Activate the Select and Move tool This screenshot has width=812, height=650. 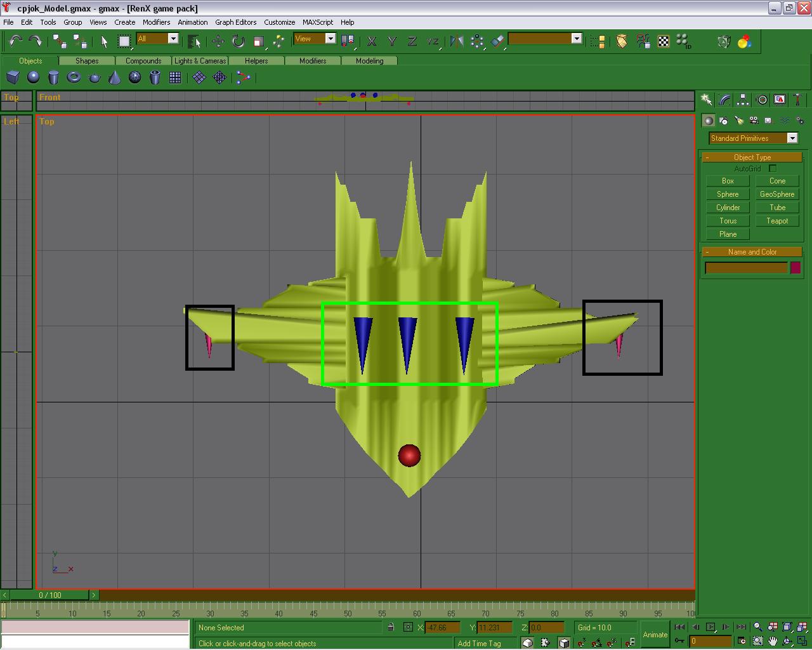(218, 41)
